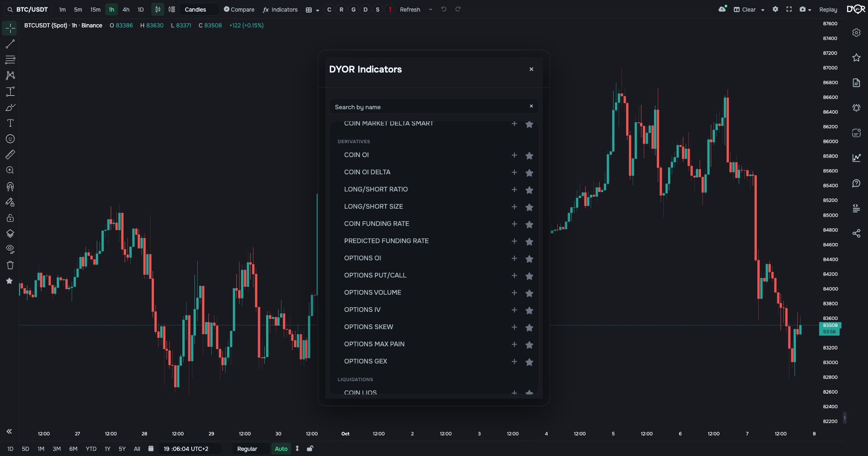Open the watchlist star in right sidebar
868x456 pixels.
click(x=856, y=58)
